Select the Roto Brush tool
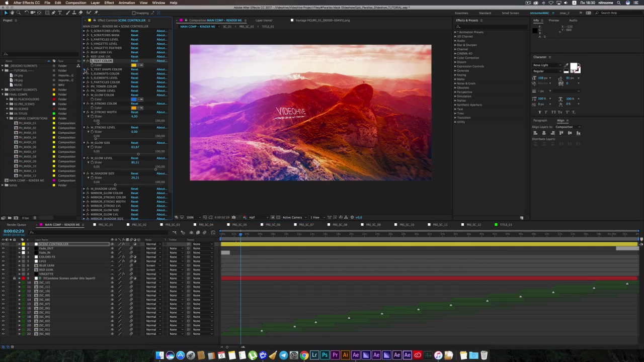644x362 pixels. (x=88, y=13)
